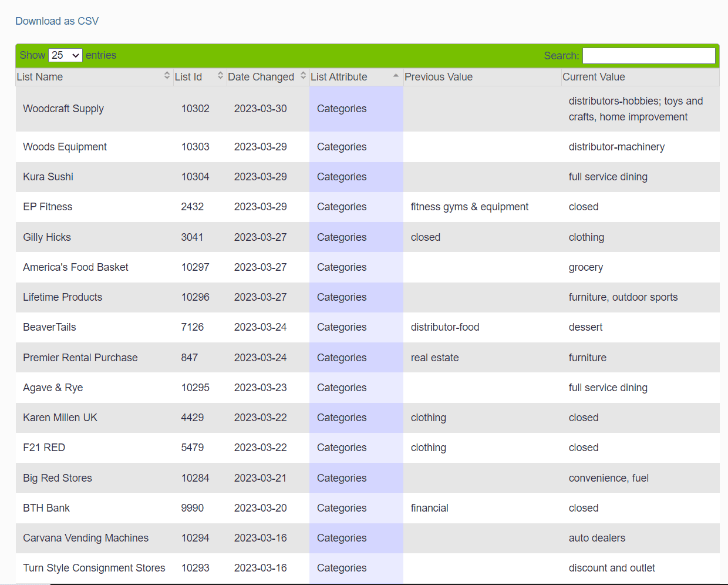Click previous value distributor-food
This screenshot has height=585, width=728.
tap(445, 327)
